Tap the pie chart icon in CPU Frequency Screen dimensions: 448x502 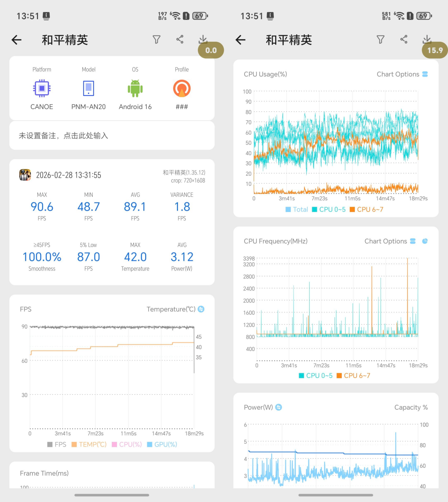pyautogui.click(x=425, y=241)
